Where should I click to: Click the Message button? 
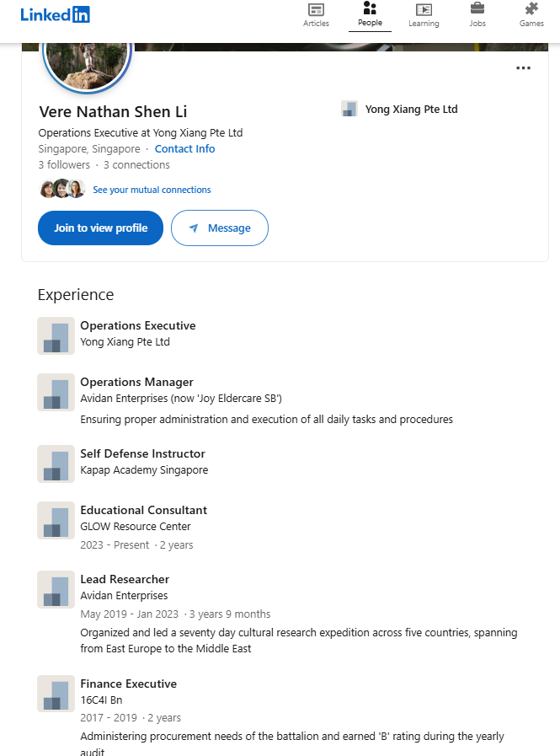(219, 228)
